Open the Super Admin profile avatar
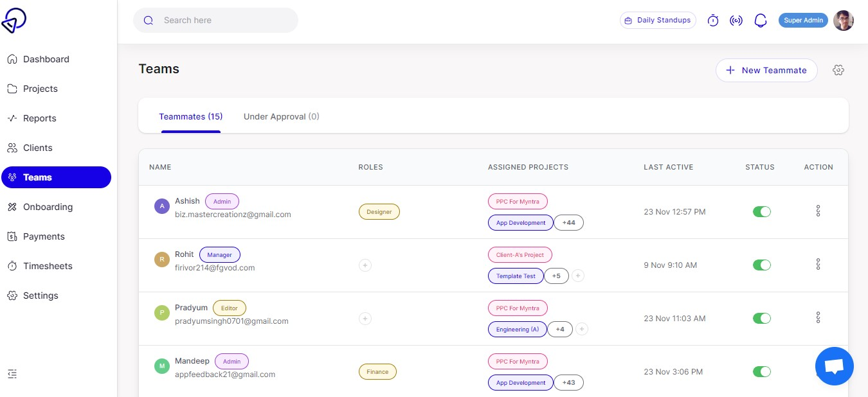Viewport: 868px width, 397px height. (843, 21)
